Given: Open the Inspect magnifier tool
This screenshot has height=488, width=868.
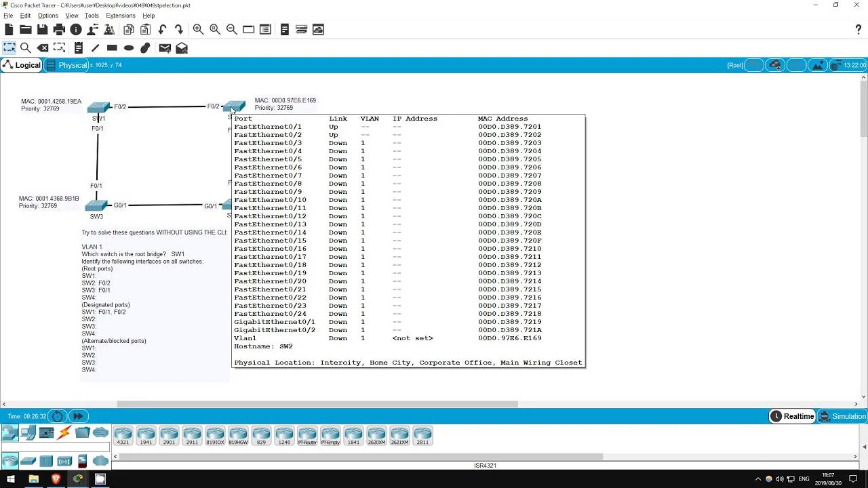Looking at the screenshot, I should 26,47.
